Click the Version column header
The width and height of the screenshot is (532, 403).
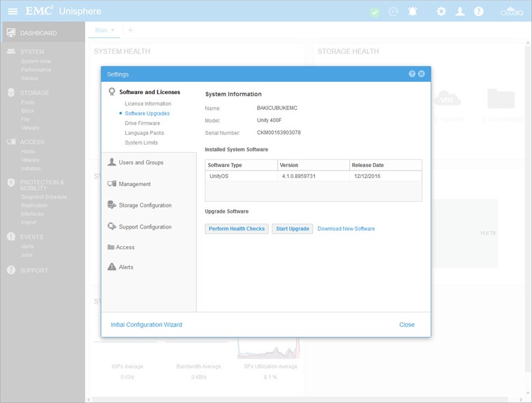tap(314, 165)
